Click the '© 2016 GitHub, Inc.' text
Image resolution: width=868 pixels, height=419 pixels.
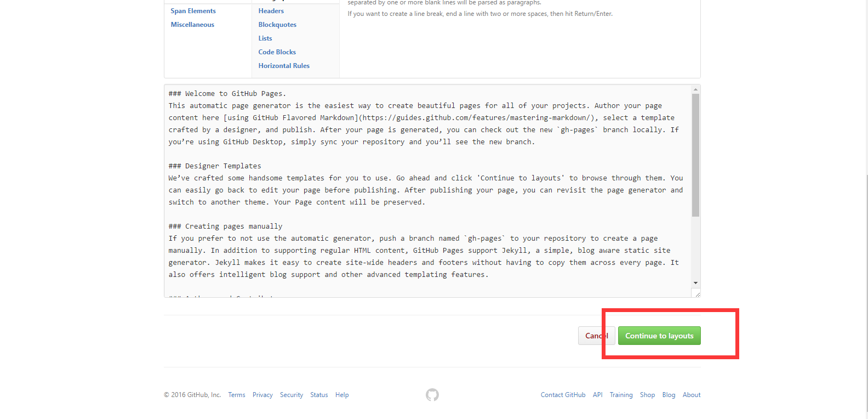point(192,395)
